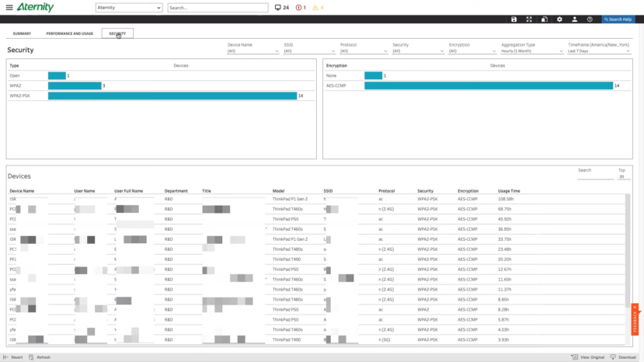Image resolution: width=644 pixels, height=362 pixels.
Task: Select the WPA2-PSK bar with 14 devices
Action: [x=172, y=96]
